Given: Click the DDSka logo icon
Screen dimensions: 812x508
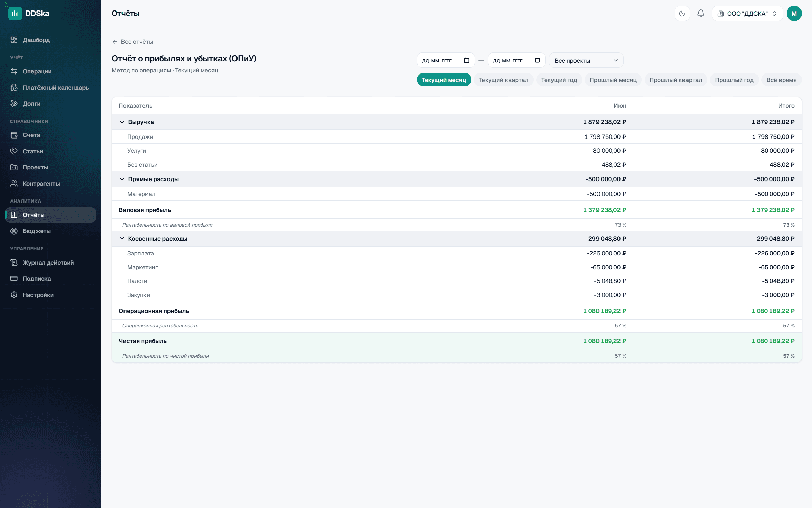Looking at the screenshot, I should tap(15, 14).
